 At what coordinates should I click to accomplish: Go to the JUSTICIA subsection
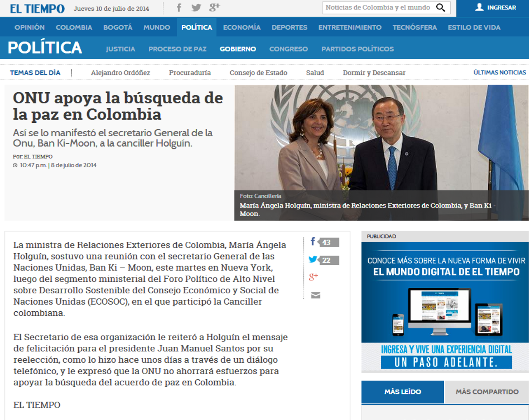point(120,49)
